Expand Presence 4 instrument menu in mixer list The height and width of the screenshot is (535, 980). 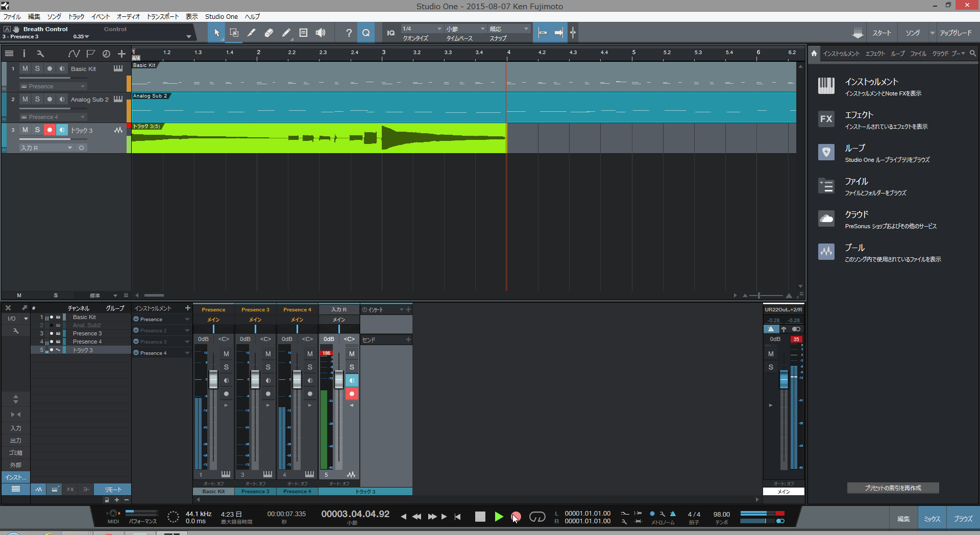tap(187, 353)
